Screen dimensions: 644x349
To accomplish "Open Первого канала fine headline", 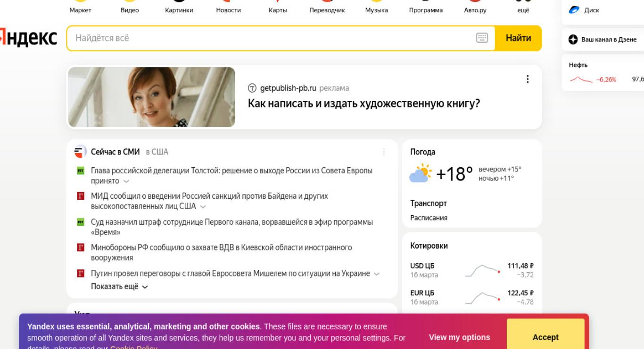I will [x=231, y=227].
